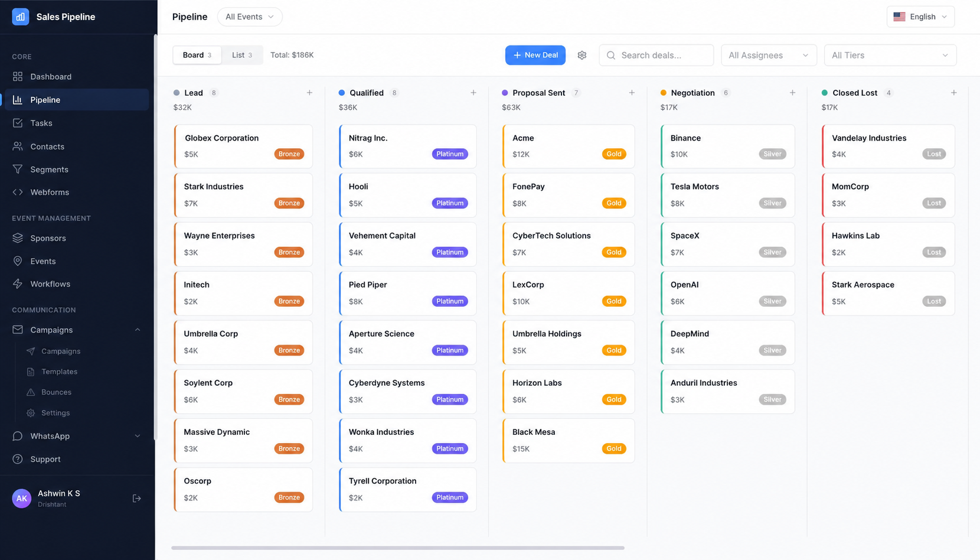The width and height of the screenshot is (980, 560).
Task: Add a deal to Proposal Sent column
Action: point(632,93)
